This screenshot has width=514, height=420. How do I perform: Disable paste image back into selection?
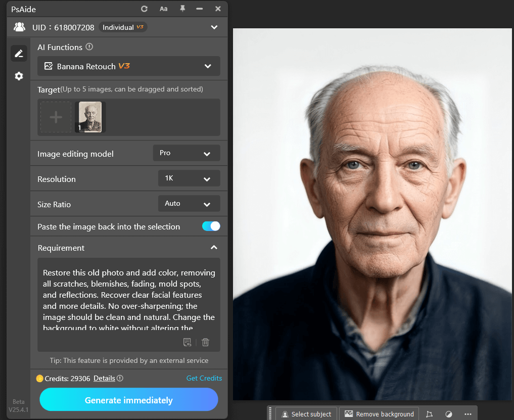[211, 226]
